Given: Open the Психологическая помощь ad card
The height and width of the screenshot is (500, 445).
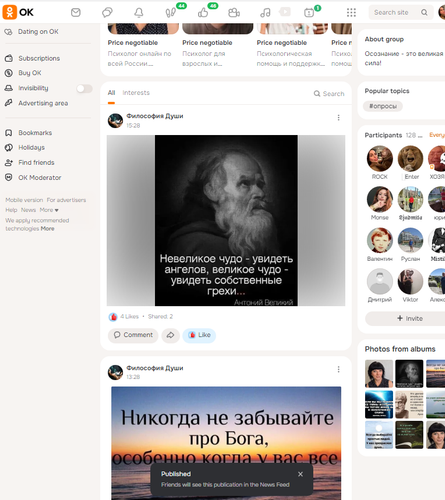Looking at the screenshot, I should pyautogui.click(x=292, y=45).
